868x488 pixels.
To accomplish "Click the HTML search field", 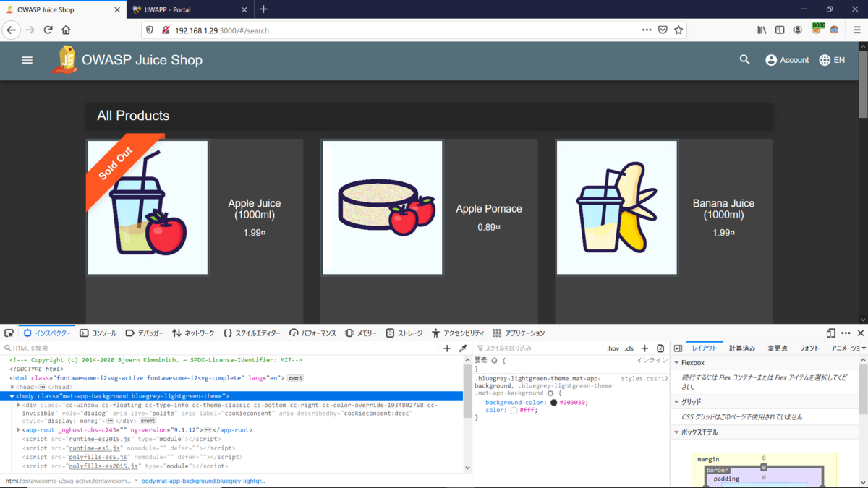I will click(221, 348).
